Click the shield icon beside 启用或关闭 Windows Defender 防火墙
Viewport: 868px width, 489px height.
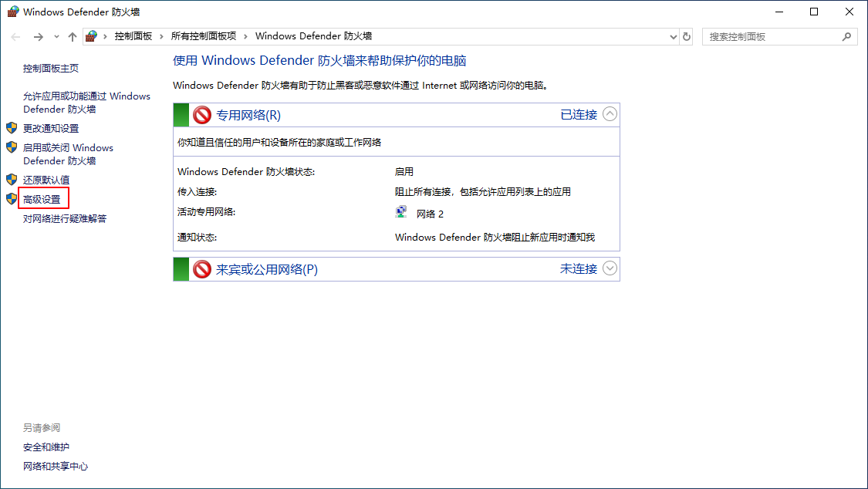[x=12, y=147]
